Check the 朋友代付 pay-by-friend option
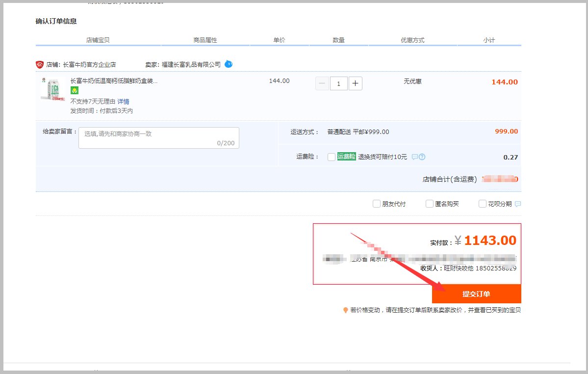The image size is (588, 374). tap(376, 203)
